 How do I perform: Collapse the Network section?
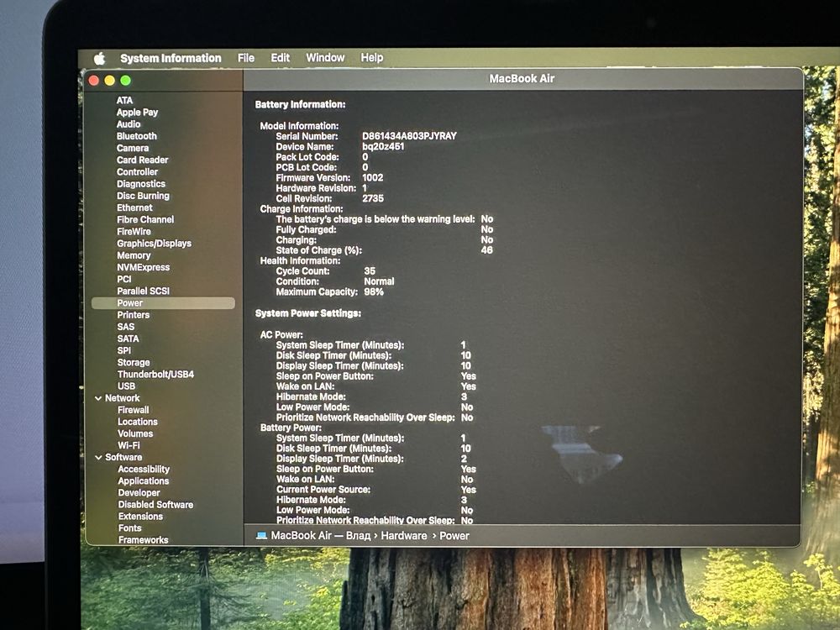point(98,398)
